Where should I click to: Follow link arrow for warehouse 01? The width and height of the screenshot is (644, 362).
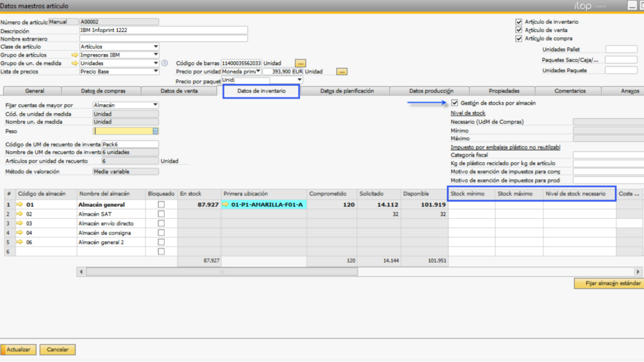19,204
